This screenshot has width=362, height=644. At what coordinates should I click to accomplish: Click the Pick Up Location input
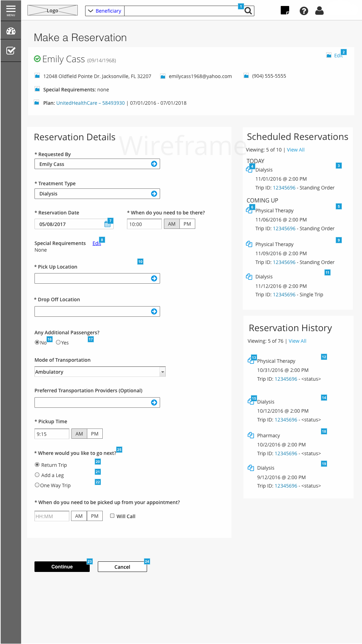pos(97,278)
